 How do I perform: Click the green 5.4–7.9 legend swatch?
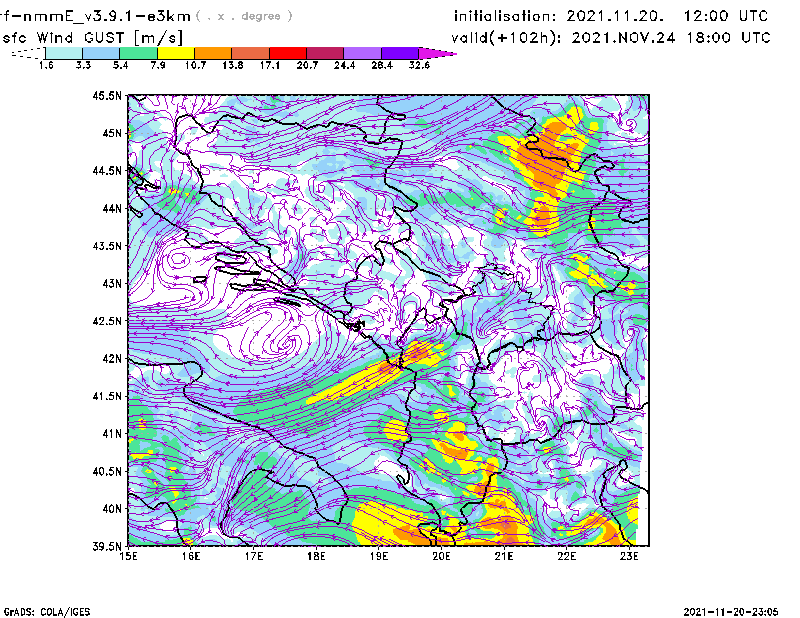tap(138, 53)
